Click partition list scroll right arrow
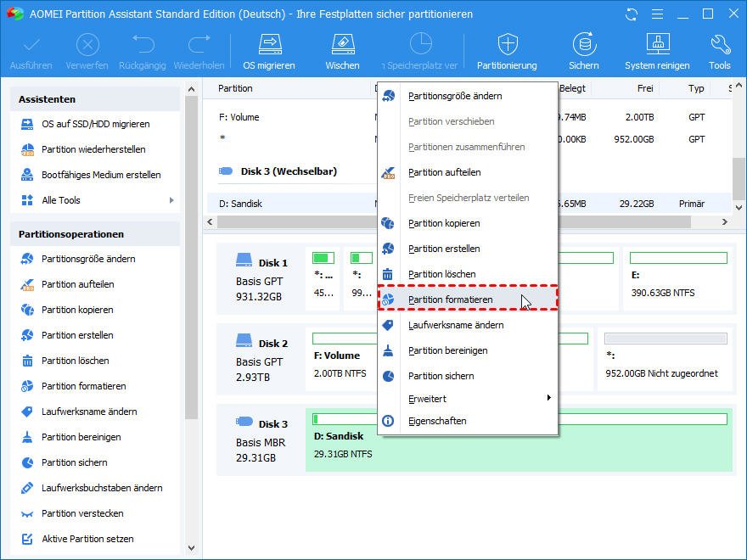This screenshot has height=560, width=747. pyautogui.click(x=725, y=222)
